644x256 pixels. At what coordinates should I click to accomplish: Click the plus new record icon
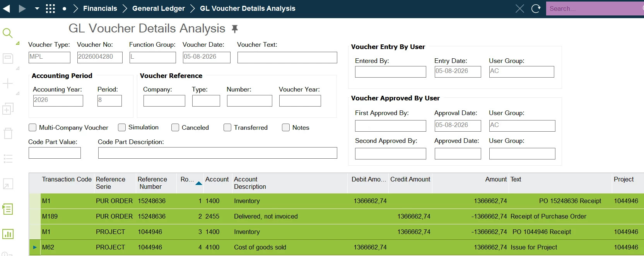tap(8, 83)
